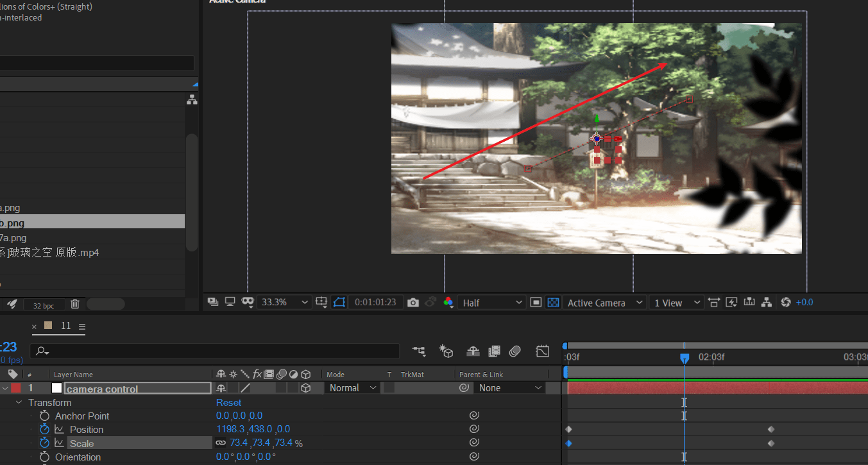Open parent None dropdown for camera control

511,387
